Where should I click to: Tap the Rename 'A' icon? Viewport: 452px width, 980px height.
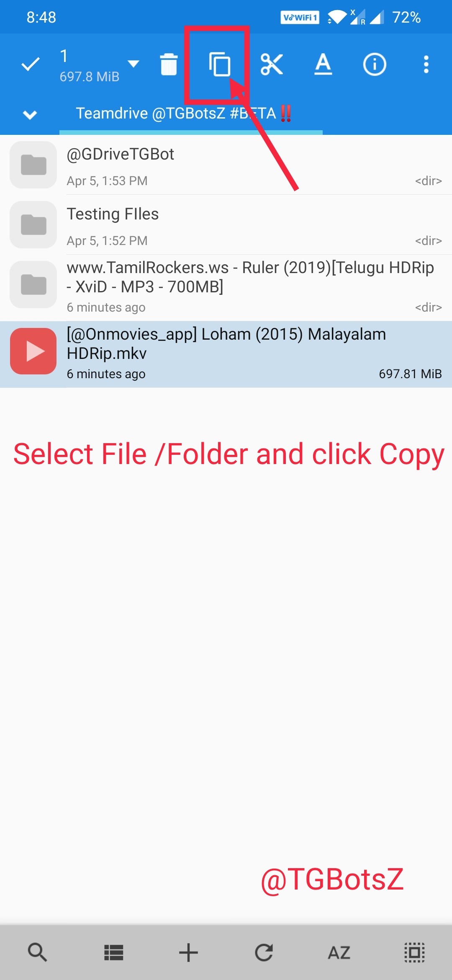[323, 64]
